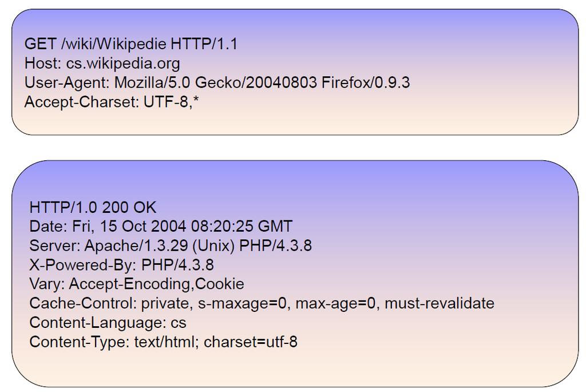The width and height of the screenshot is (586, 392).
Task: Select the Vary: Accept-Encoding,Cookie line
Action: pos(136,284)
